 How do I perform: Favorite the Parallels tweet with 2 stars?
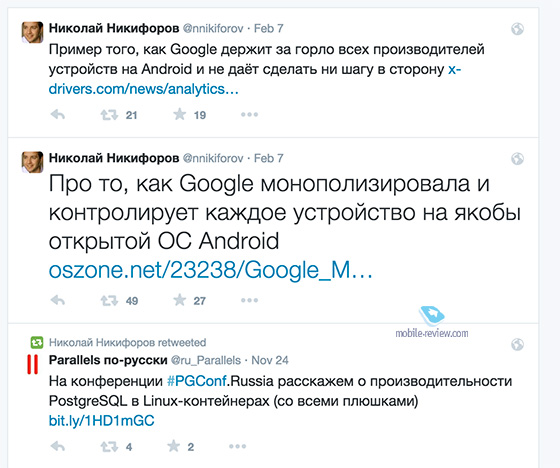tap(174, 446)
